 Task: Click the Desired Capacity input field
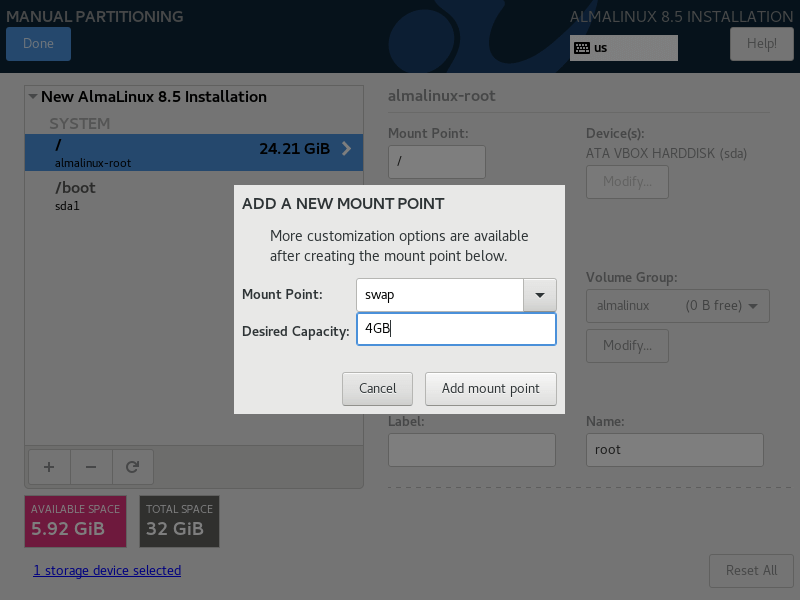tap(456, 329)
